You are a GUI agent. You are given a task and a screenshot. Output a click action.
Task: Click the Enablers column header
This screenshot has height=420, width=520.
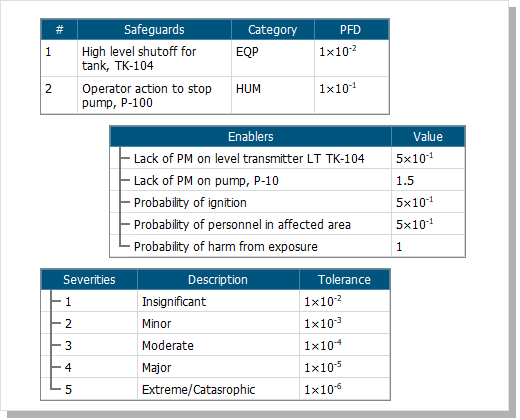point(251,137)
